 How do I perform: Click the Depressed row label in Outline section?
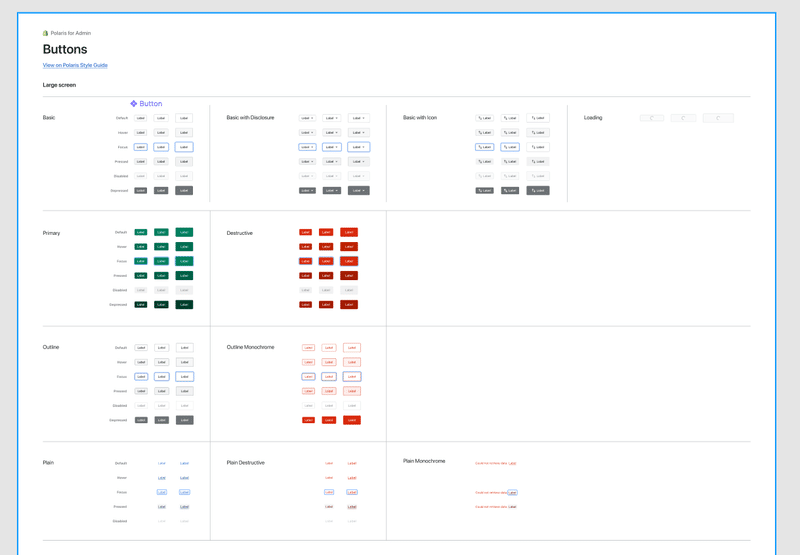tap(118, 420)
